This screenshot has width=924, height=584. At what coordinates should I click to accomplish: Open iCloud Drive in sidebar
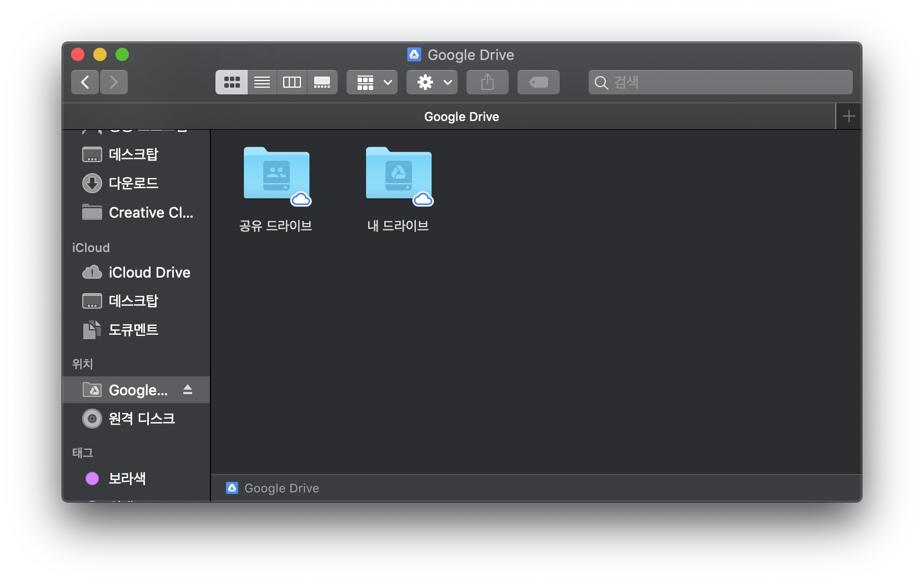pyautogui.click(x=137, y=272)
